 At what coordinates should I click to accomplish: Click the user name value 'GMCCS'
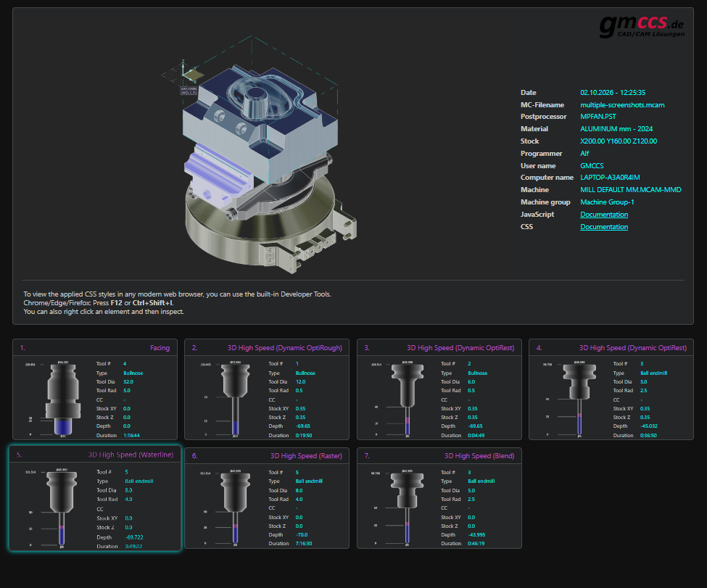click(592, 165)
